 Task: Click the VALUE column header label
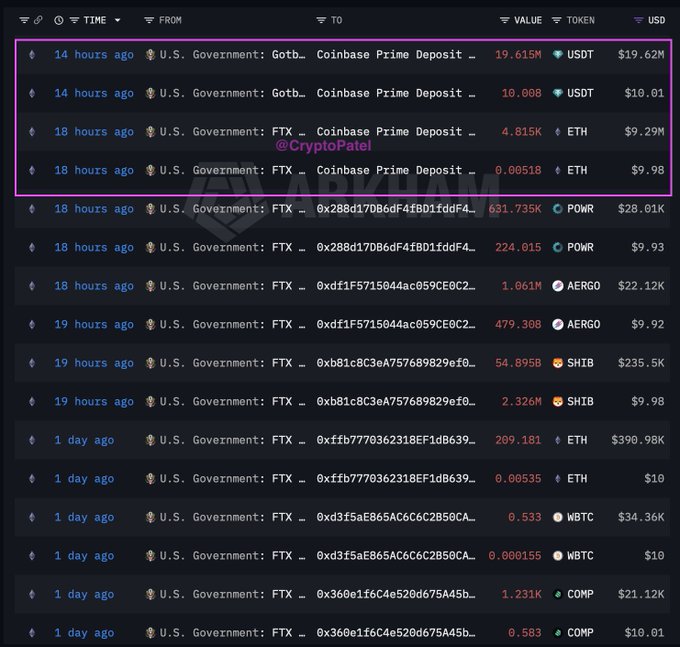point(528,20)
